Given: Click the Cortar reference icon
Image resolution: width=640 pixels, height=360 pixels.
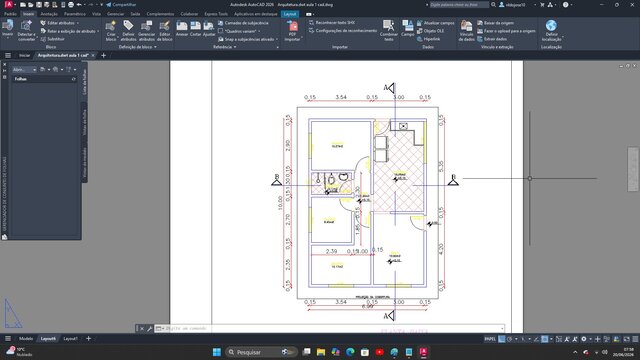Looking at the screenshot, I should 196,29.
